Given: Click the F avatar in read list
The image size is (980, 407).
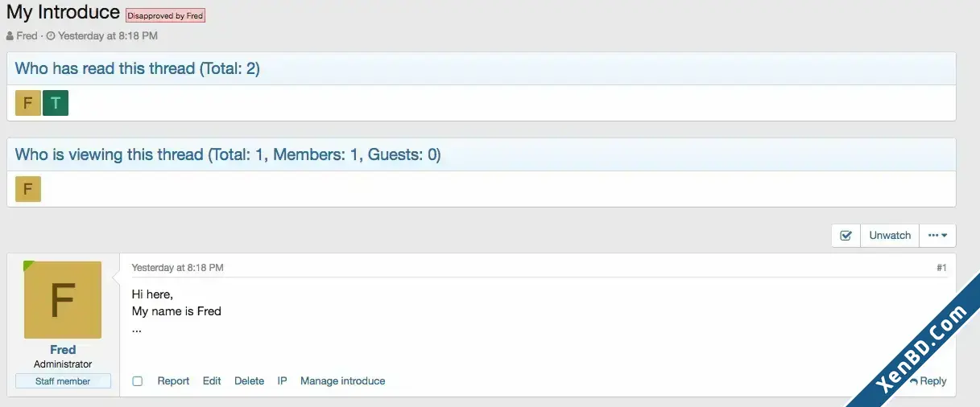Looking at the screenshot, I should pyautogui.click(x=28, y=103).
